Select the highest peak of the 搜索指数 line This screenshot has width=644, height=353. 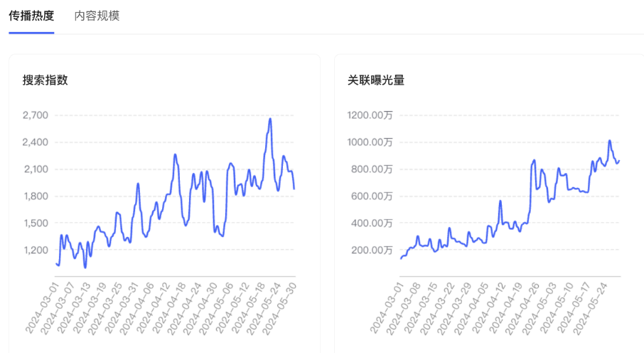[x=270, y=119]
